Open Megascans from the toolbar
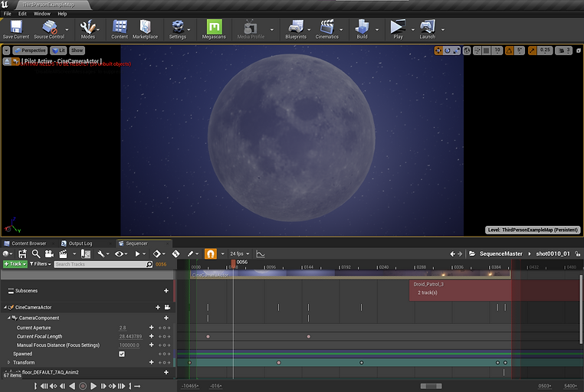 (x=214, y=28)
